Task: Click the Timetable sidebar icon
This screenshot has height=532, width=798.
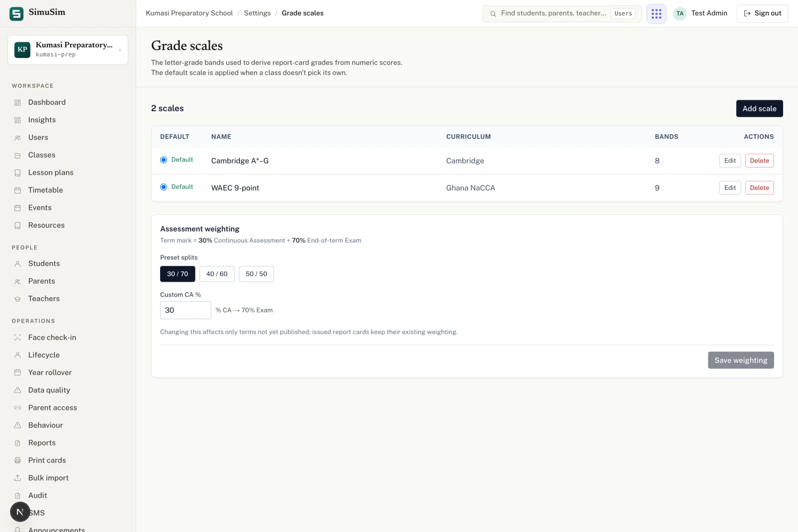Action: (x=17, y=190)
